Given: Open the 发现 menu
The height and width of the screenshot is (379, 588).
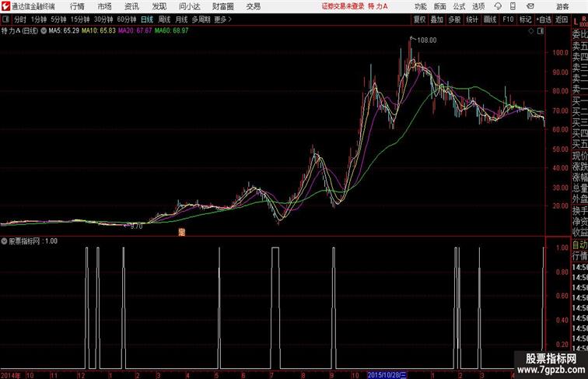Looking at the screenshot, I should tap(159, 6).
